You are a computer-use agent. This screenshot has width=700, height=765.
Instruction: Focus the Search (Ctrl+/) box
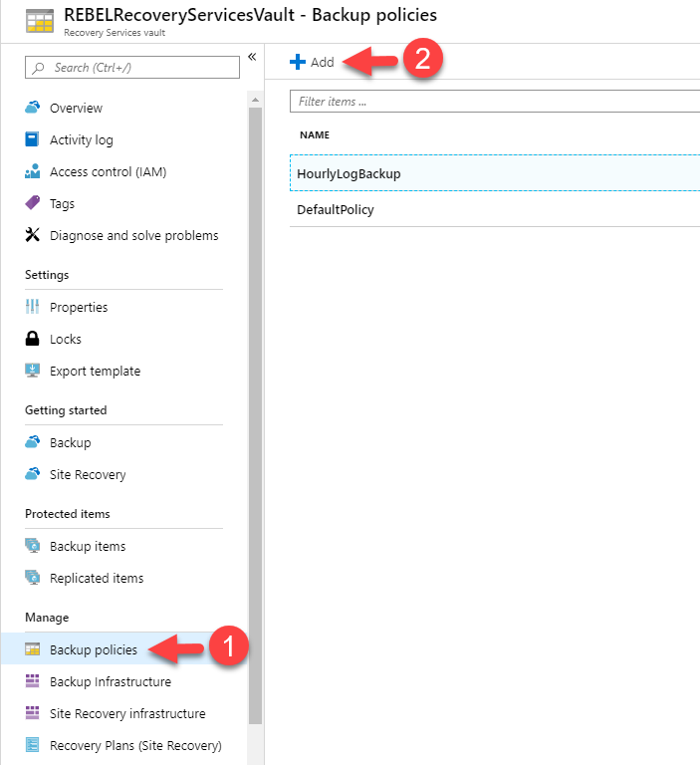point(132,68)
